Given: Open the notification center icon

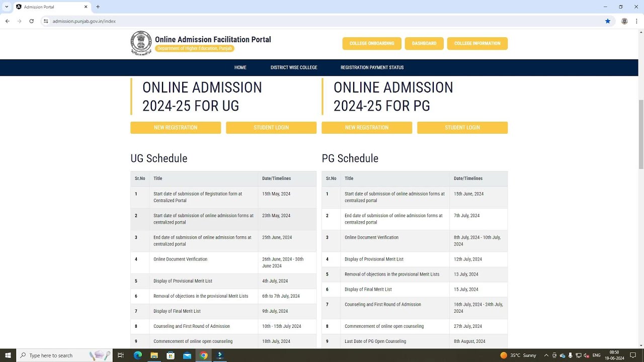Looking at the screenshot, I should click(633, 355).
